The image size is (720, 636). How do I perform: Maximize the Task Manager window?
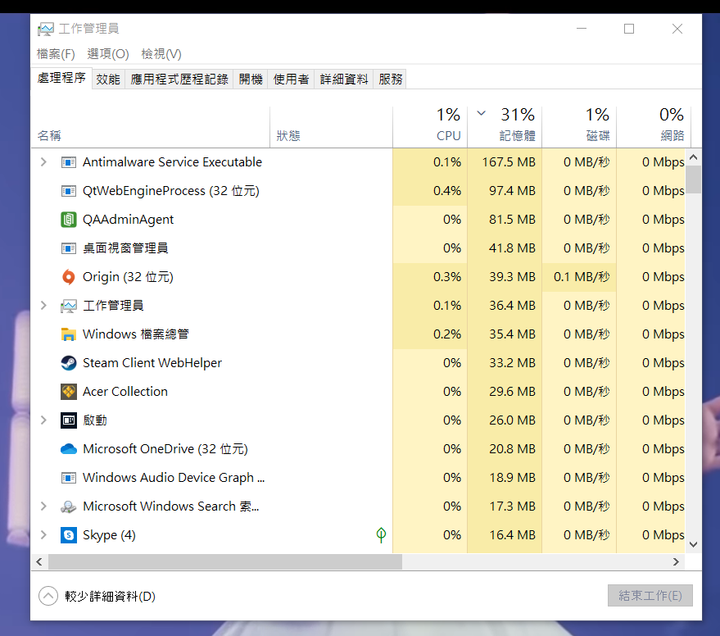(629, 29)
